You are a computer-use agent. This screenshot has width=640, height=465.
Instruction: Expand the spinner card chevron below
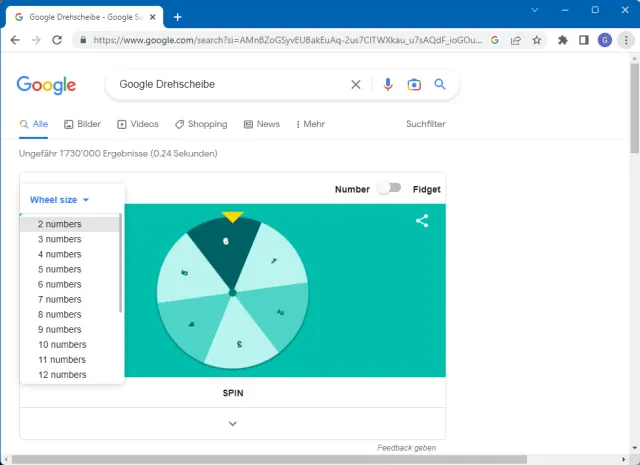[x=232, y=423]
